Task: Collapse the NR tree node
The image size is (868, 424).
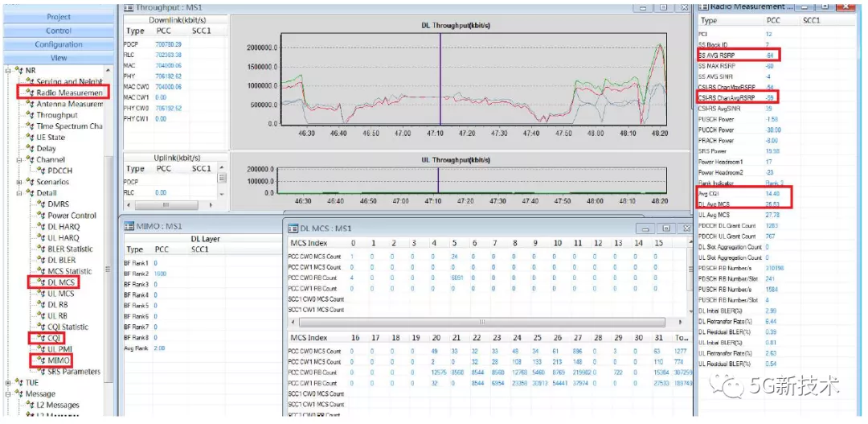Action: [8, 70]
